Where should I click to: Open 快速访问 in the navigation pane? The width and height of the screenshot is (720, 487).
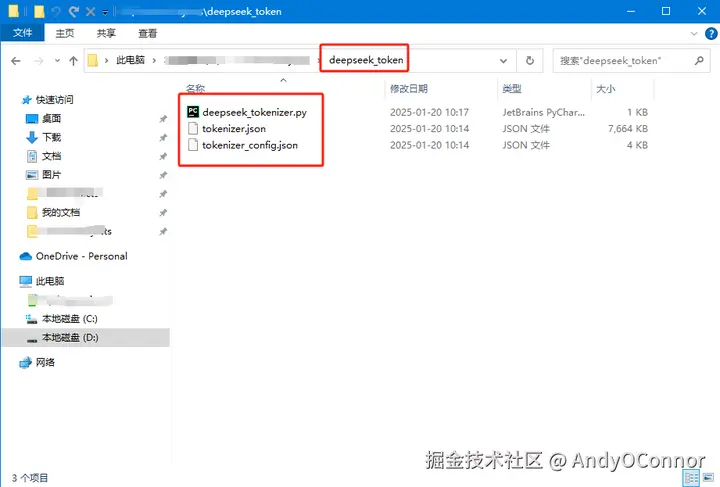click(54, 100)
